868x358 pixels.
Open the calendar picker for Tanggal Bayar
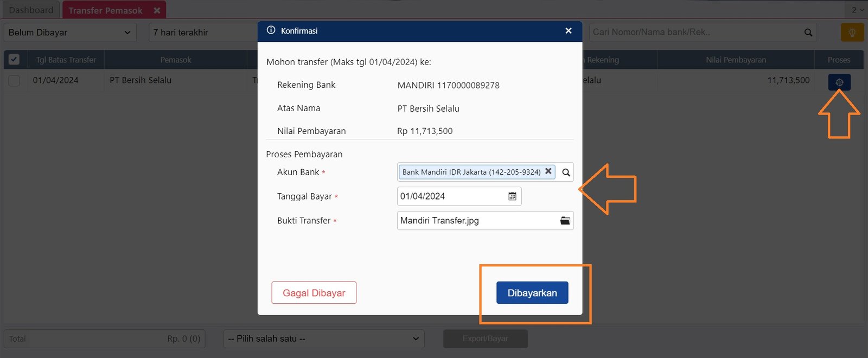512,196
